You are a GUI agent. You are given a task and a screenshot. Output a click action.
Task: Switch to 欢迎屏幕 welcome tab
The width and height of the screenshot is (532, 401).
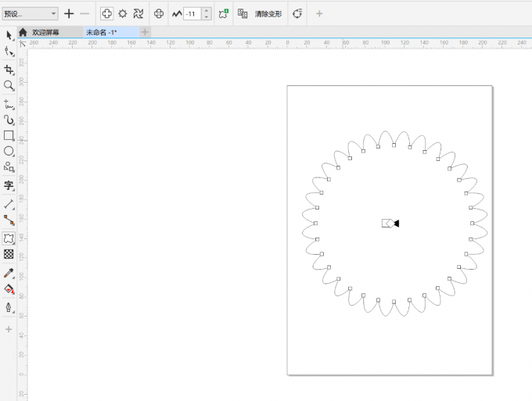pos(45,32)
